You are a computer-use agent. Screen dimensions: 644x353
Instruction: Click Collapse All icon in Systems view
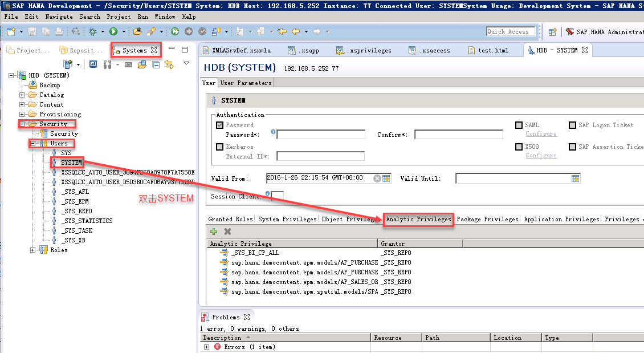156,64
